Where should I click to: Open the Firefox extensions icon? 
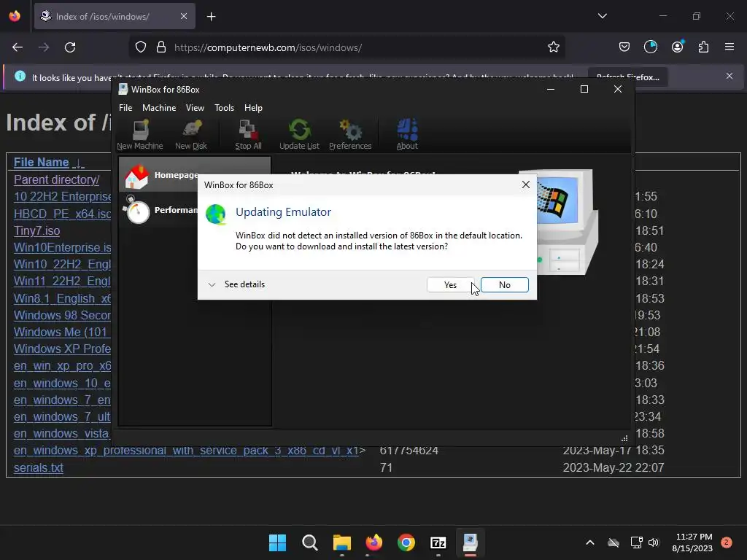tap(704, 47)
